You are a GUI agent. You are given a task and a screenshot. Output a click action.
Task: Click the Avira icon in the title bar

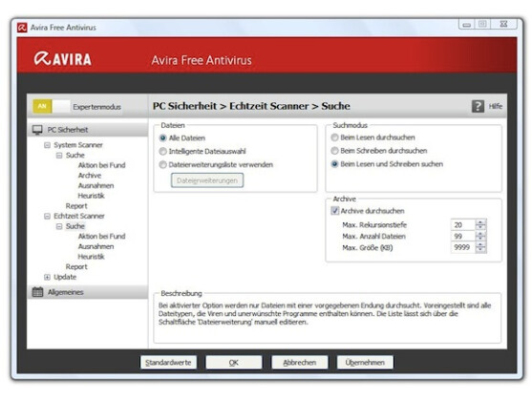pyautogui.click(x=22, y=28)
